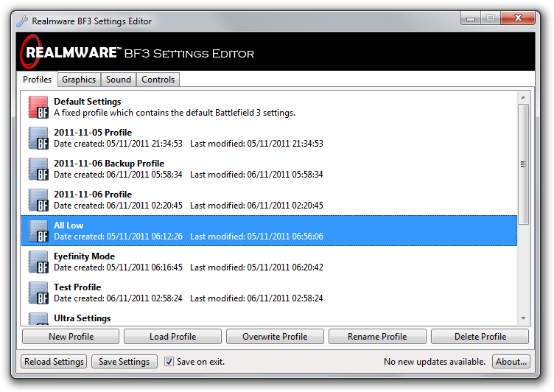Click the 2011-11-06 Backup Profile icon
This screenshot has height=392, width=554.
(38, 169)
